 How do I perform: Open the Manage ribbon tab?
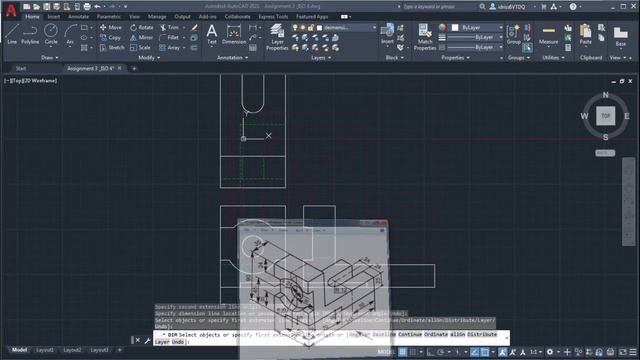tap(157, 17)
